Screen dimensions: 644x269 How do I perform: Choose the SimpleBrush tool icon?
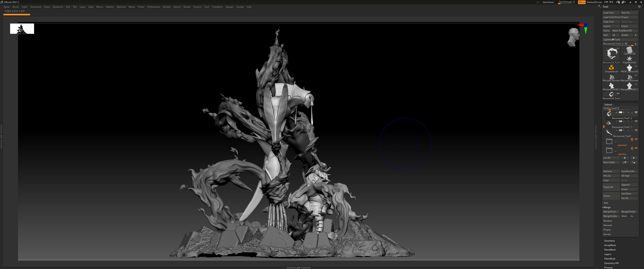click(x=611, y=68)
